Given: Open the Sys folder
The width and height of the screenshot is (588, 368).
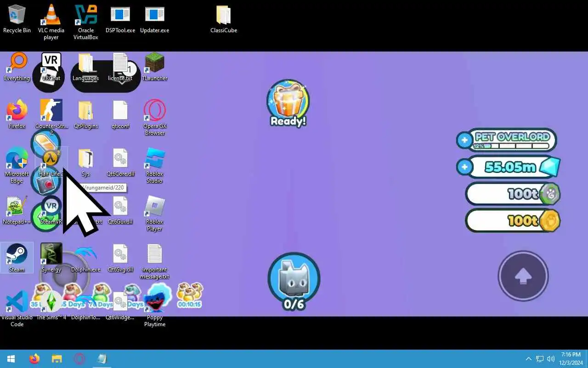Looking at the screenshot, I should 86,163.
